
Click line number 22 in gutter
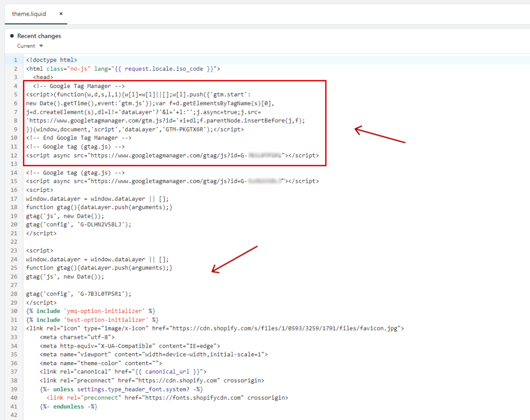click(16, 242)
